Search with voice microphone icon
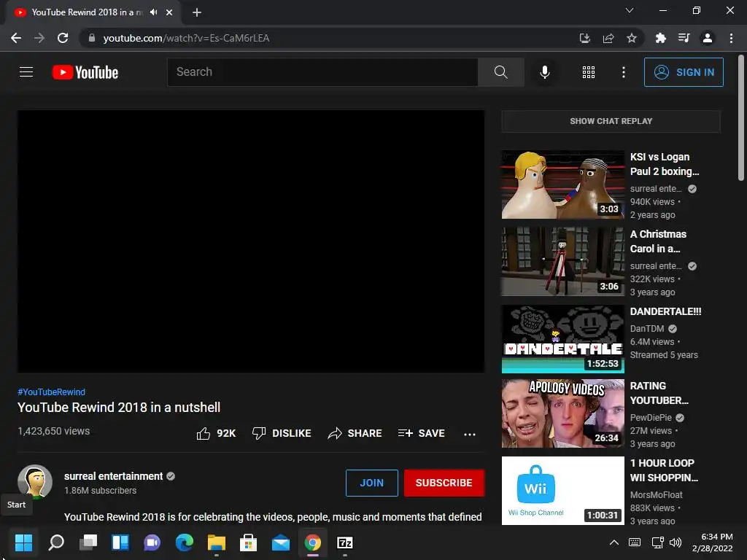 coord(544,72)
